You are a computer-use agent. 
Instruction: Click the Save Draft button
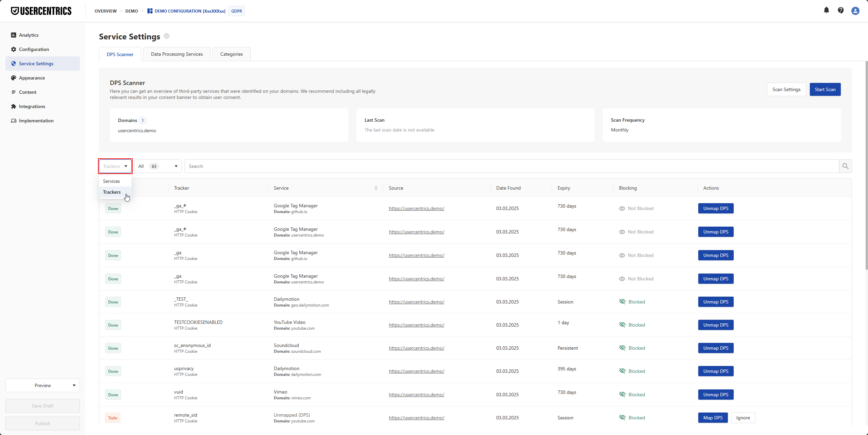tap(43, 406)
